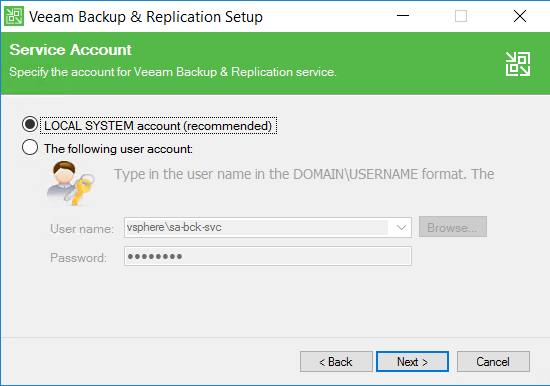This screenshot has width=550, height=386.
Task: Click the disabled maximize button
Action: pyautogui.click(x=461, y=16)
